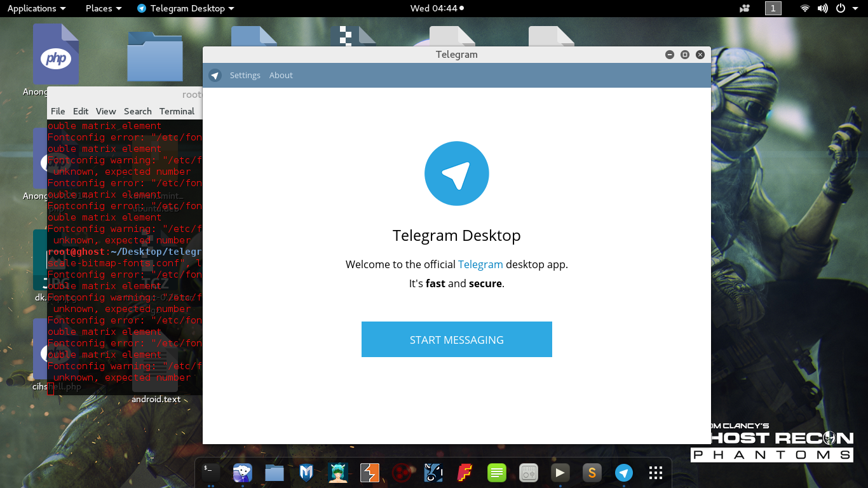The width and height of the screenshot is (868, 488).
Task: Launch Maltego's red circles icon in dock
Action: [x=402, y=472]
